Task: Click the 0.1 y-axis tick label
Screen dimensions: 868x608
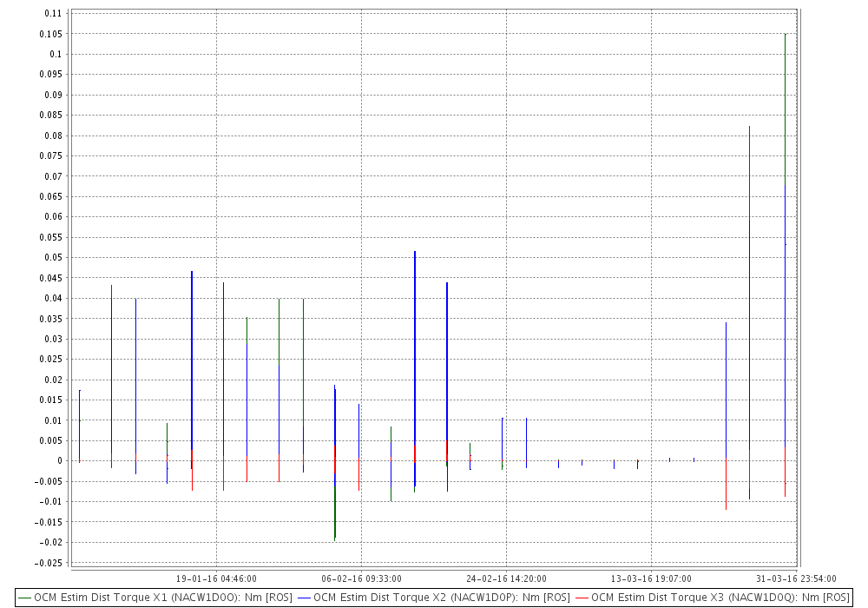Action: coord(56,54)
